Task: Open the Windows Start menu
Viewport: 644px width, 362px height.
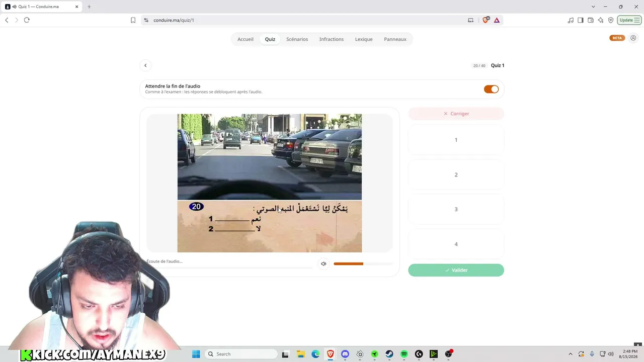Action: tap(196, 354)
